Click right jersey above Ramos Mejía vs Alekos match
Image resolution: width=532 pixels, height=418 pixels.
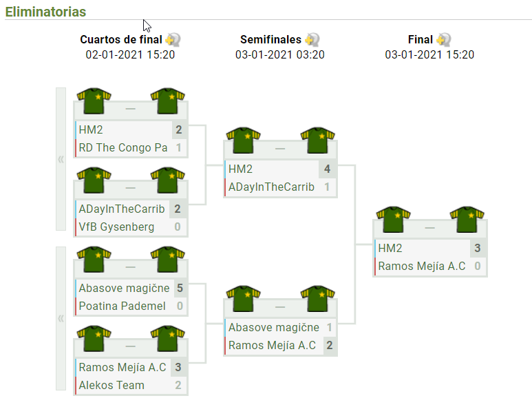168,339
